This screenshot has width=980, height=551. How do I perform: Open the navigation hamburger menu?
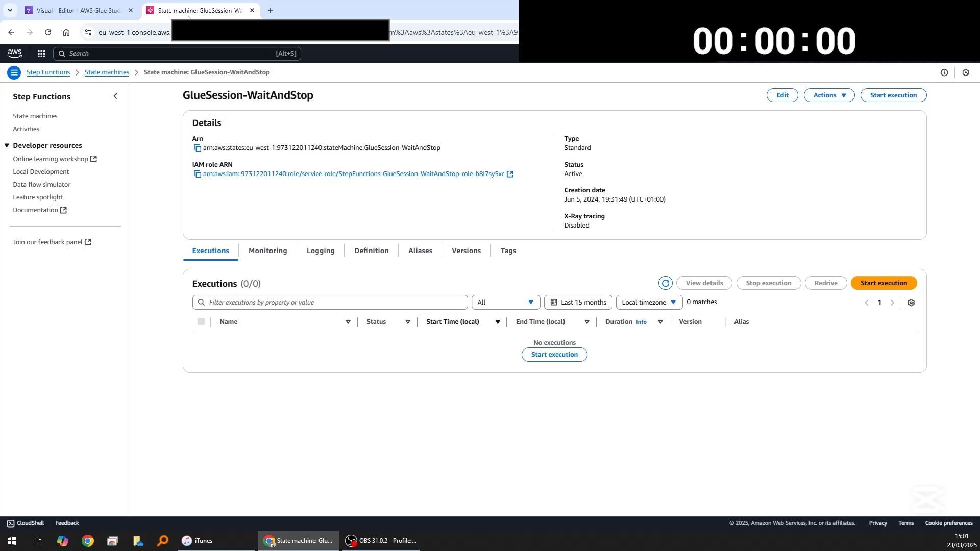(x=14, y=72)
